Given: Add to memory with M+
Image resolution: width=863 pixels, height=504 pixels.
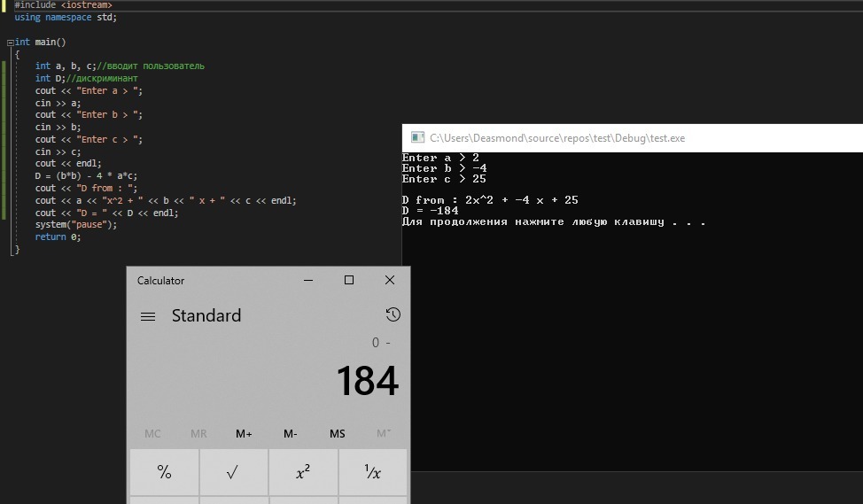Looking at the screenshot, I should coord(244,433).
